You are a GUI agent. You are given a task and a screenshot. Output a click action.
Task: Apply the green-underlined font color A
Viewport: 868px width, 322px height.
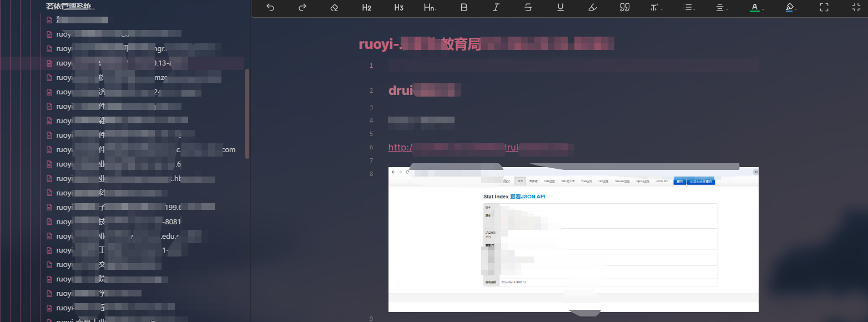pyautogui.click(x=754, y=7)
